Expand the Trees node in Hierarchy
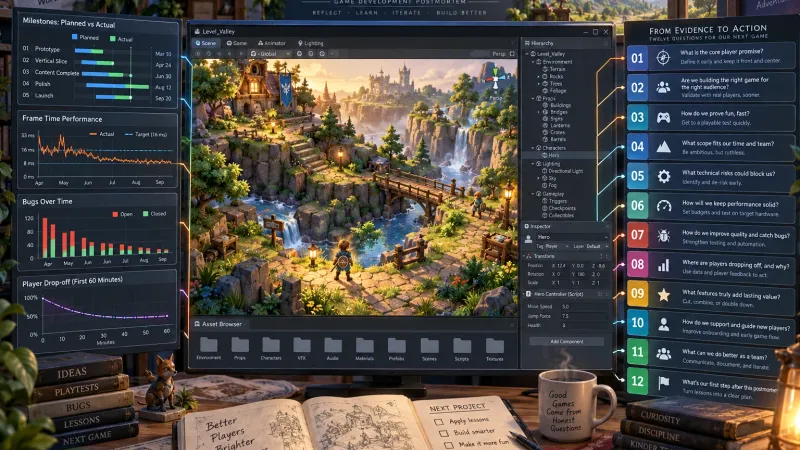The height and width of the screenshot is (450, 800). pos(538,84)
